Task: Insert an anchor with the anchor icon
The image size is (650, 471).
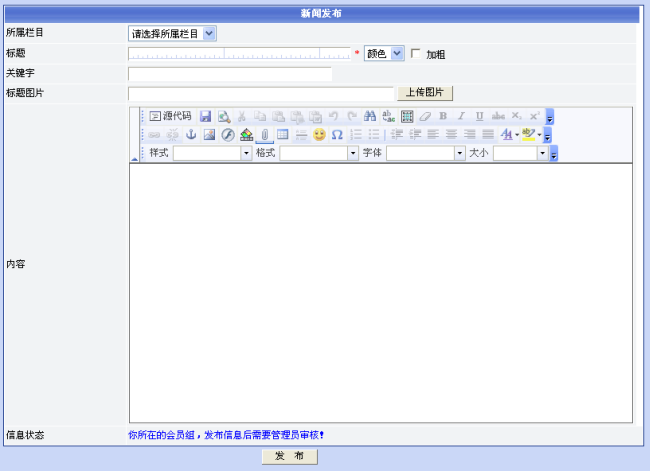Action: pos(191,134)
